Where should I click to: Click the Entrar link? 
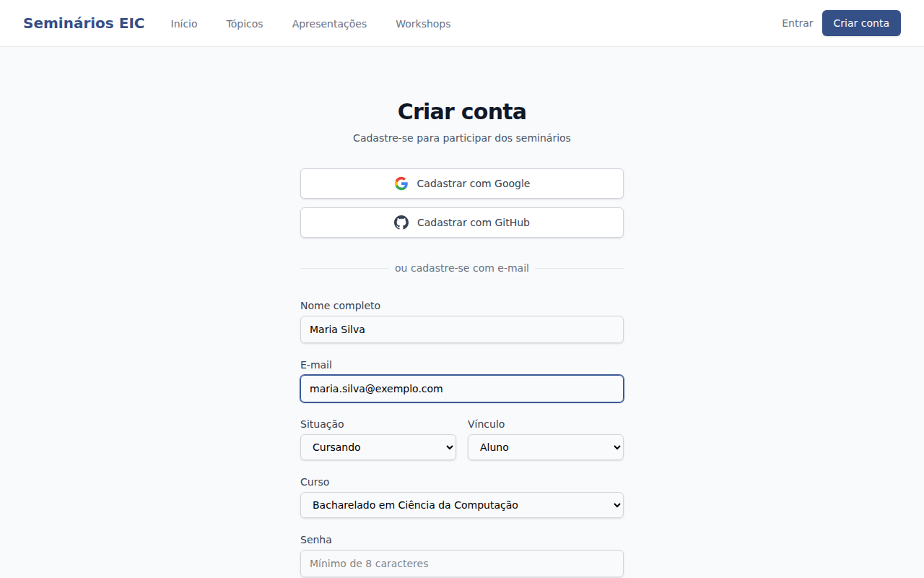(x=798, y=23)
